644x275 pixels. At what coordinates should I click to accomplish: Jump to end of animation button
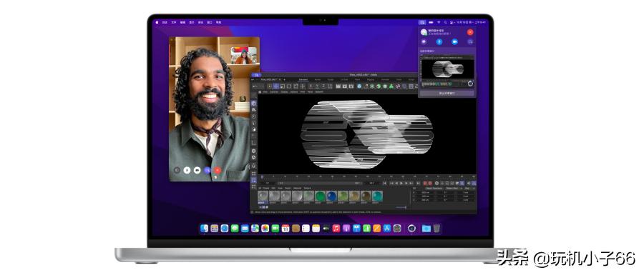point(418,183)
